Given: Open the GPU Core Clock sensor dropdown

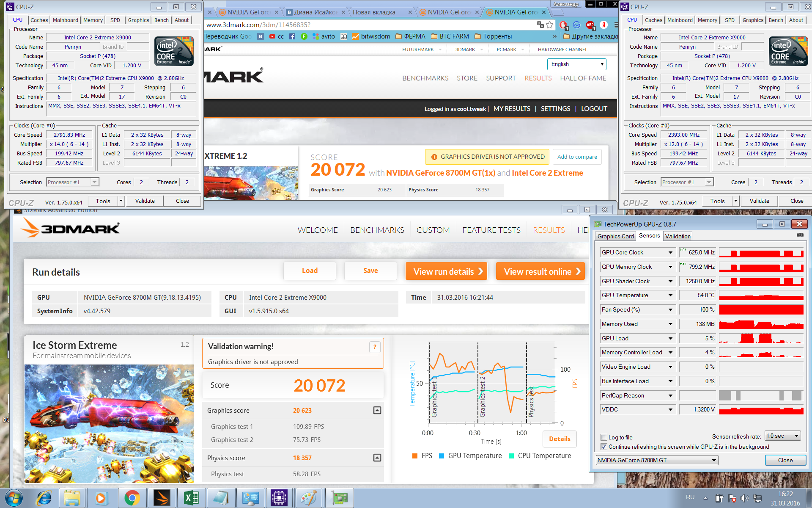Looking at the screenshot, I should 670,252.
